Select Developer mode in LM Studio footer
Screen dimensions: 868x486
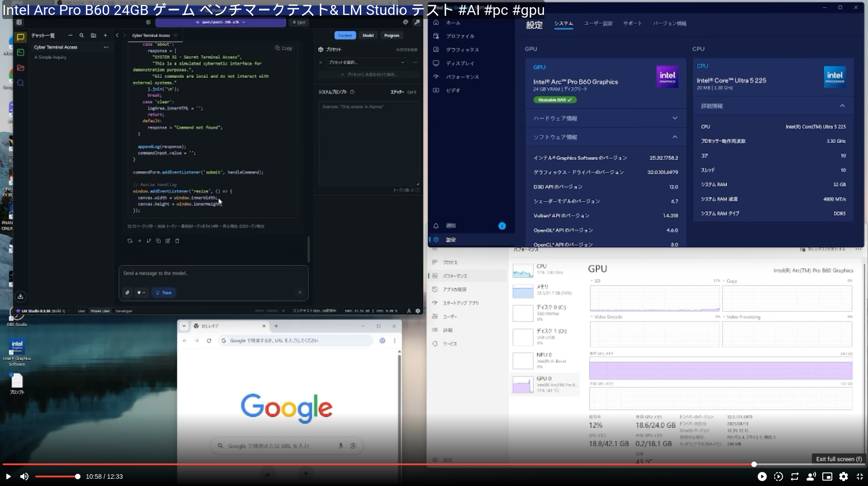tap(124, 311)
